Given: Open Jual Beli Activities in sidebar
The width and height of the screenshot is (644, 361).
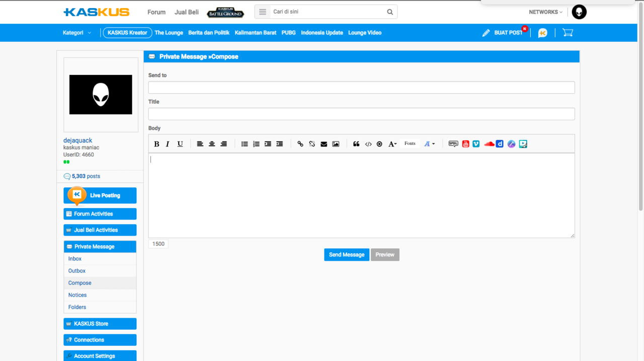Looking at the screenshot, I should pyautogui.click(x=100, y=230).
